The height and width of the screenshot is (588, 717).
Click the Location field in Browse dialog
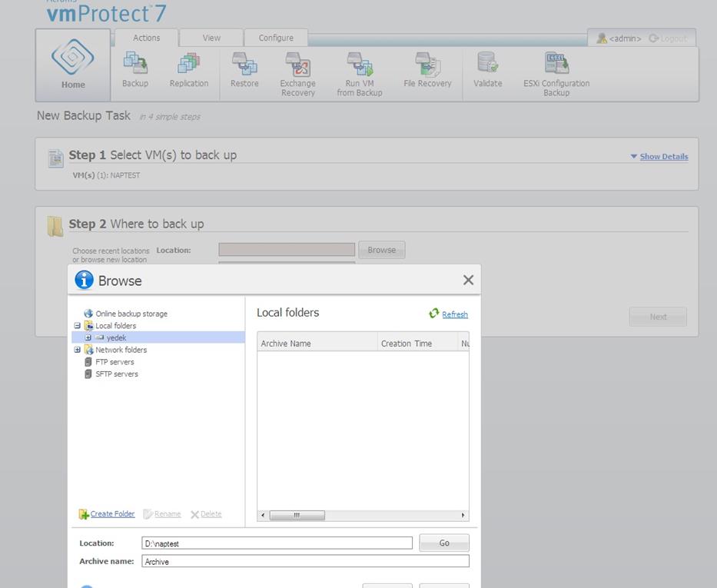pos(277,543)
